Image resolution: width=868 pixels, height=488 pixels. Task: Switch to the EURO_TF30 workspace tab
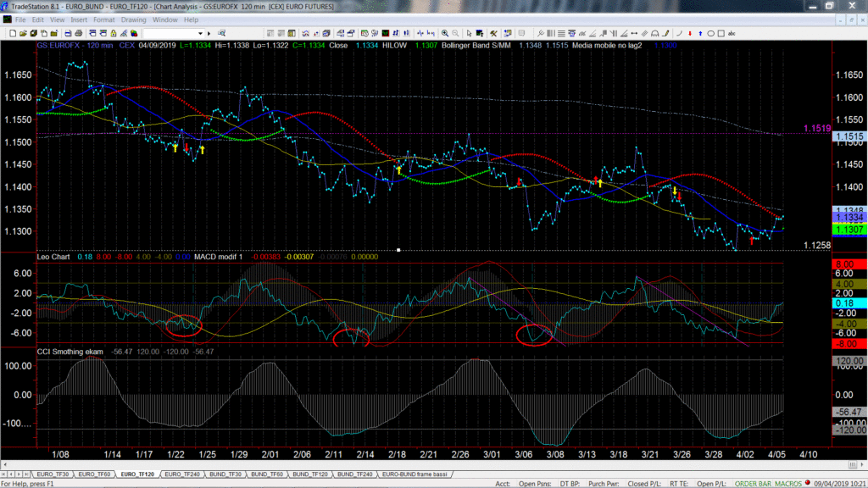53,474
